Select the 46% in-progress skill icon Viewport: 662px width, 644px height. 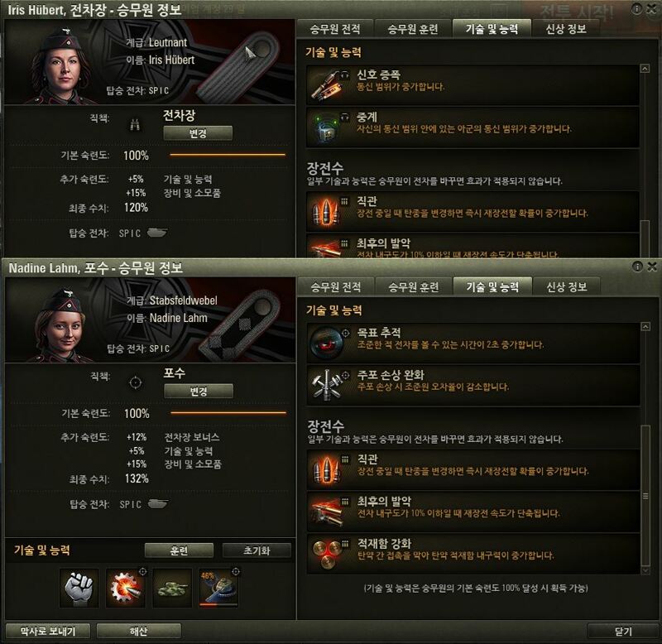pos(218,588)
